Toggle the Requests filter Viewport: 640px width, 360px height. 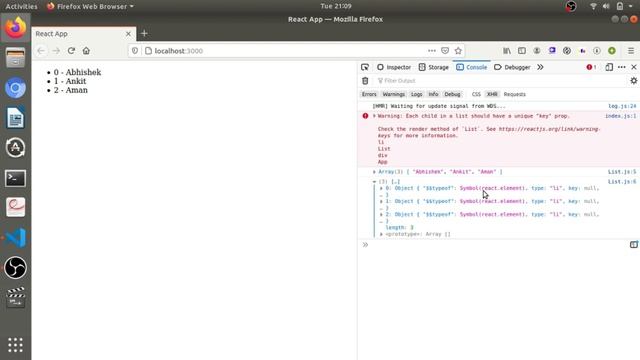coord(515,94)
